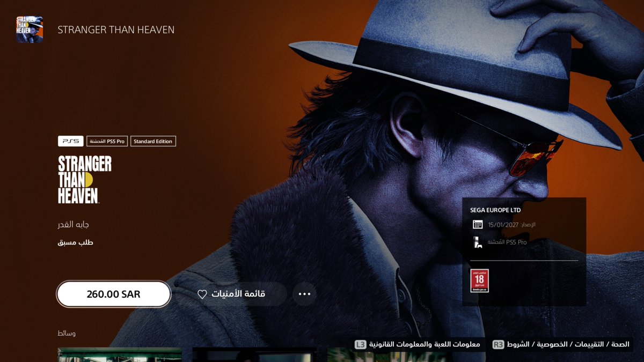Viewport: 644px width, 362px height.
Task: Click the Stranger Than Heaven yellow-dot logo
Action: point(85,180)
